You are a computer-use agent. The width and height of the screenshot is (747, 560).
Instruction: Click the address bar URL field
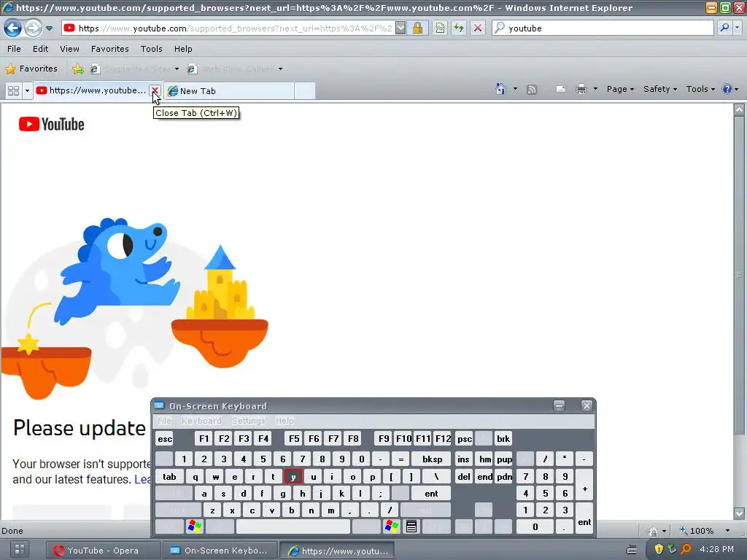pyautogui.click(x=228, y=28)
